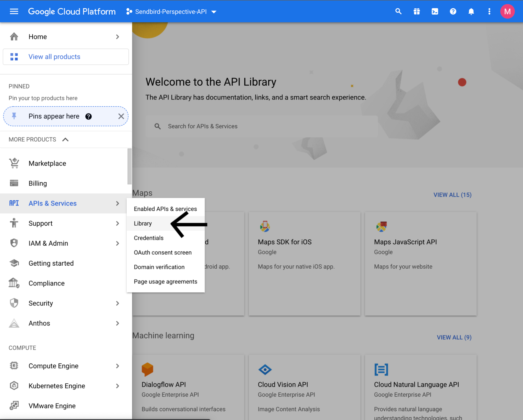Select OAuth consent screen

[165, 253]
